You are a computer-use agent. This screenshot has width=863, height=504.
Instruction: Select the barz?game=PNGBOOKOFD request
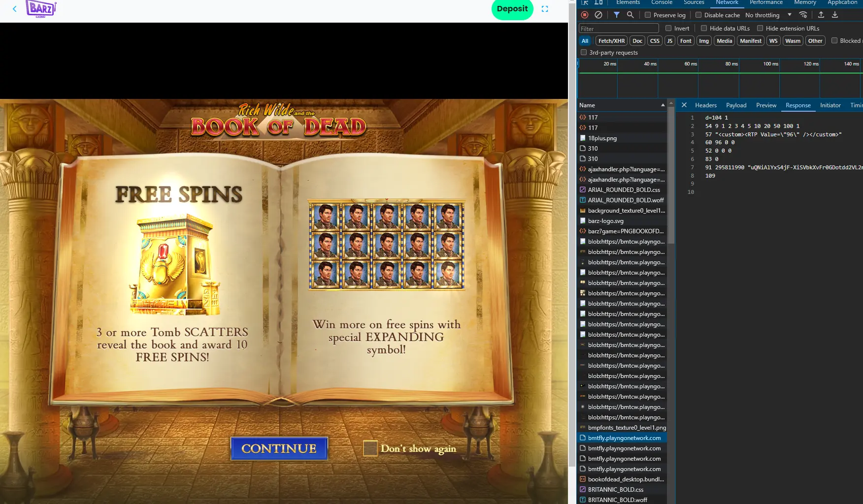point(622,231)
